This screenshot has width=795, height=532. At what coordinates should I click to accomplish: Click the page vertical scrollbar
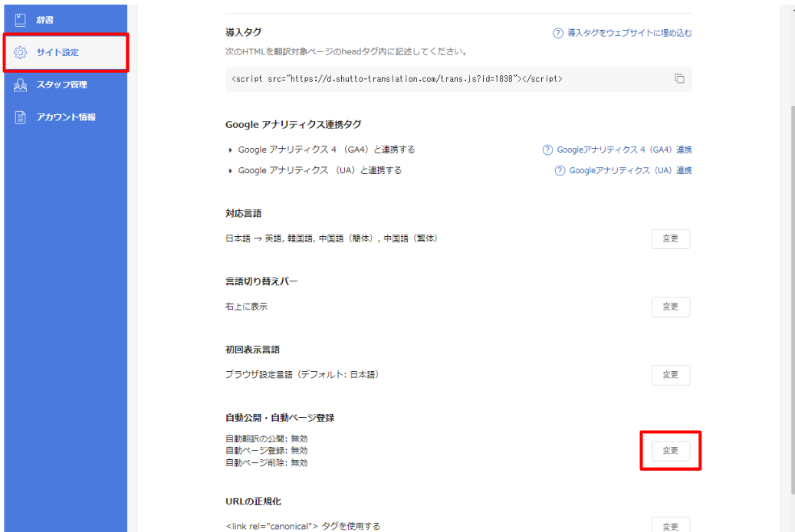792,299
